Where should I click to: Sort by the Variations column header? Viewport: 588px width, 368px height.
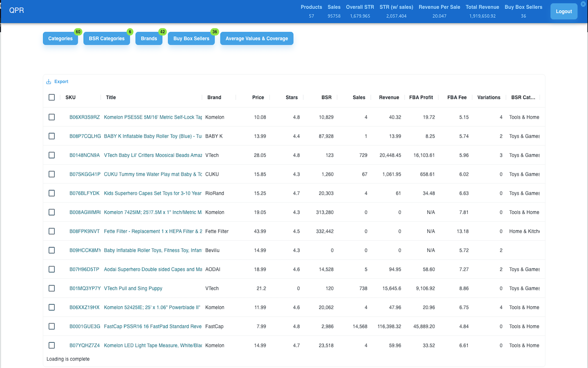tap(489, 98)
